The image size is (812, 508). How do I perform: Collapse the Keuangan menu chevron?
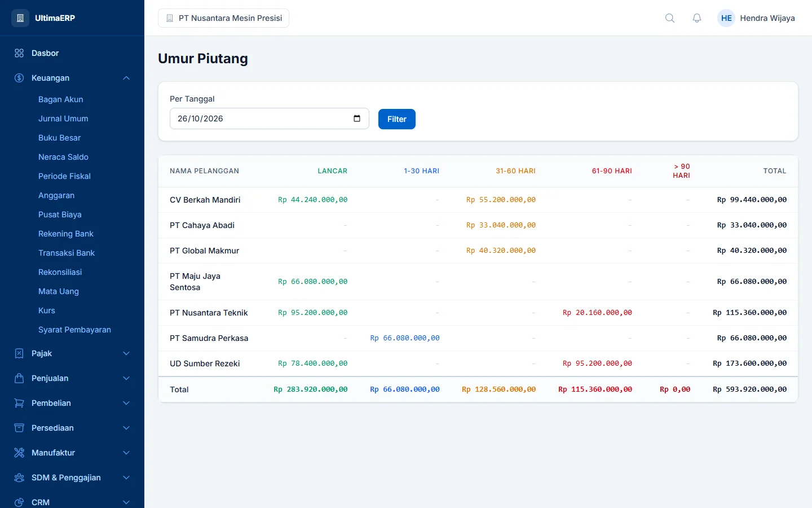[x=126, y=78]
